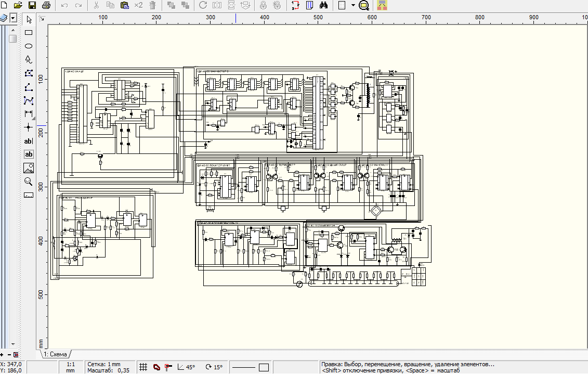Click the bring-to-front icon in the toolbar
This screenshot has height=374, width=588.
171,5
